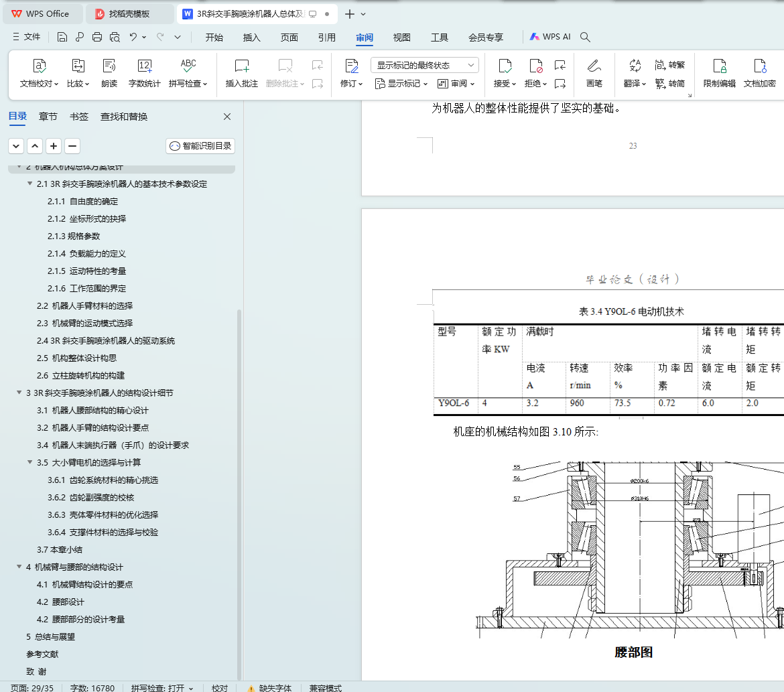Expand the quick access customize chevron

pyautogui.click(x=178, y=37)
